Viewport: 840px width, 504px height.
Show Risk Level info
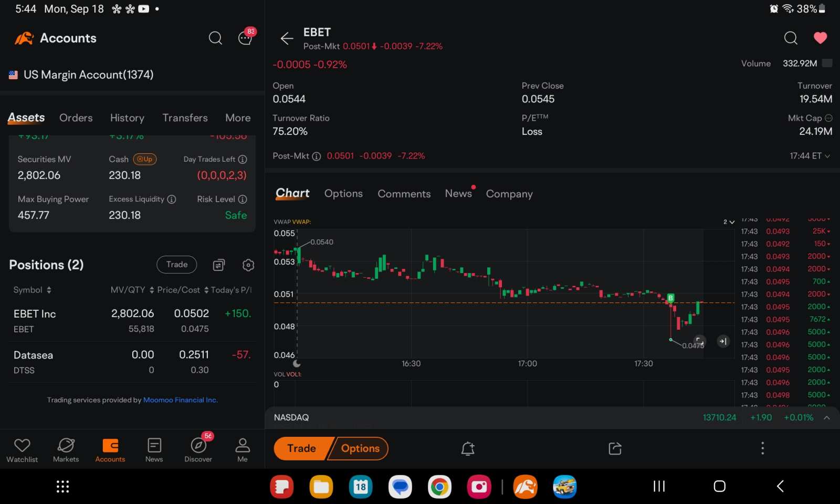pyautogui.click(x=243, y=199)
